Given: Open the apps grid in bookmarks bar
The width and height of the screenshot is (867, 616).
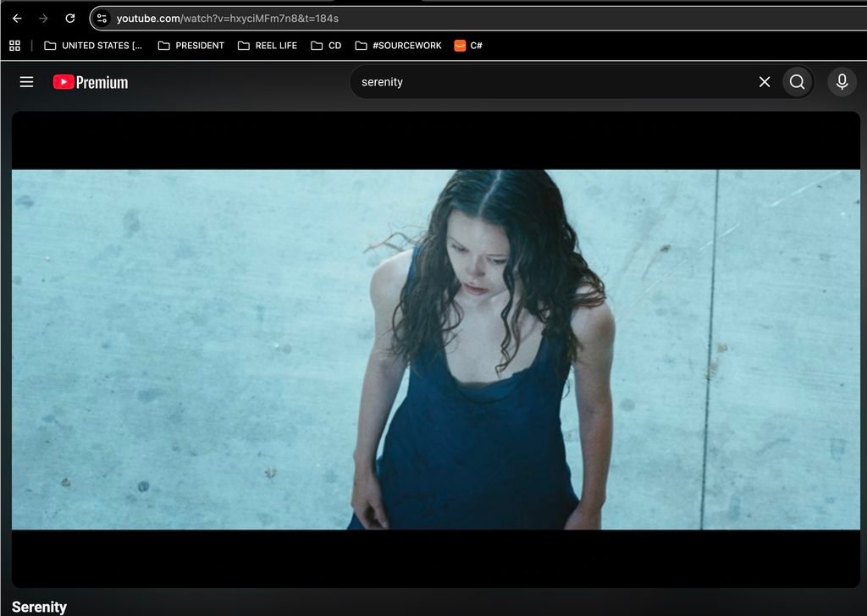Looking at the screenshot, I should 15,46.
